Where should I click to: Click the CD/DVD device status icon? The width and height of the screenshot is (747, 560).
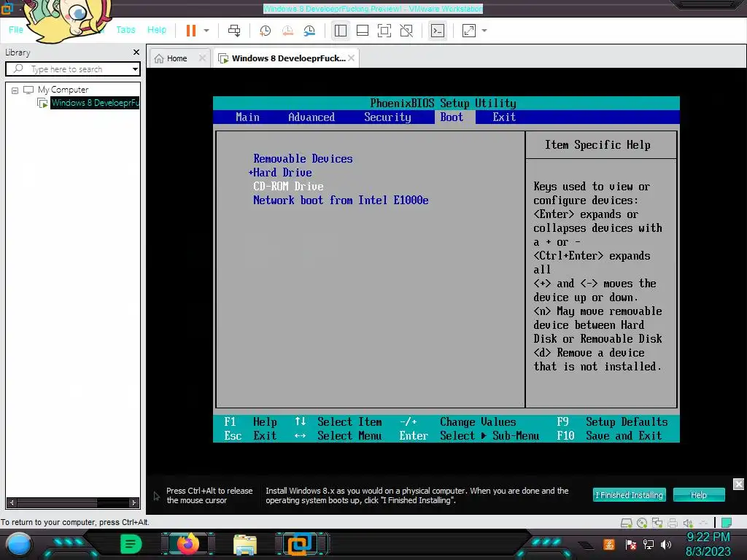coord(642,523)
